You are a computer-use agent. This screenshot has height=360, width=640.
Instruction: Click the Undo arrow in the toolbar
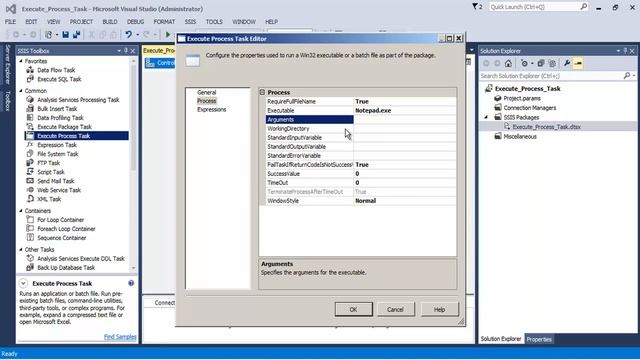point(129,35)
